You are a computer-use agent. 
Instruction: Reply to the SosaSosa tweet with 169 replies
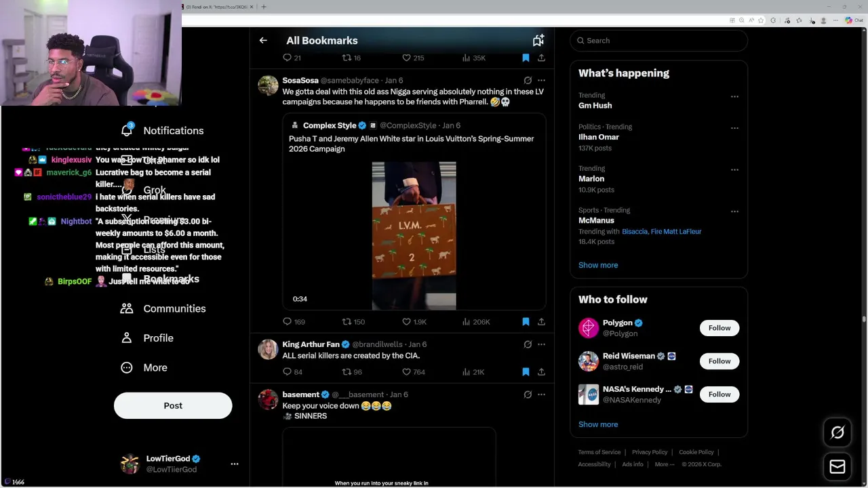[294, 322]
